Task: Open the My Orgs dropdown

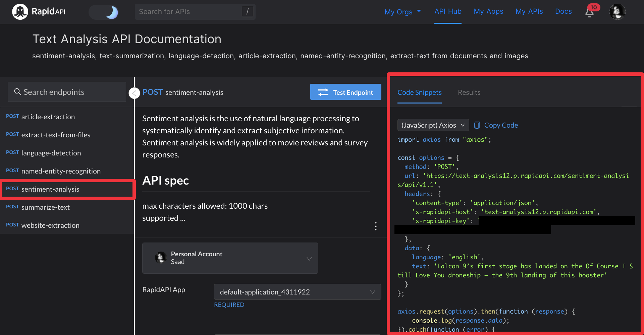Action: coord(402,12)
